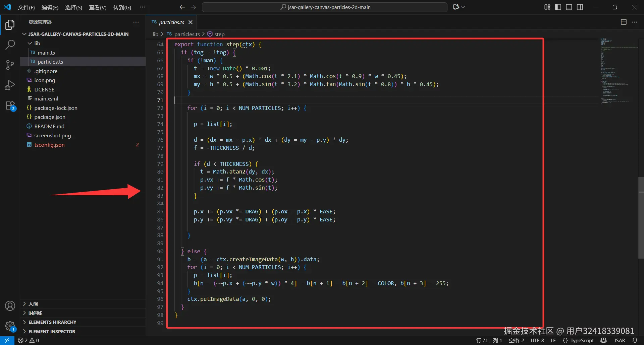This screenshot has height=345, width=644.
Task: Click the split editor right icon
Action: tap(624, 22)
